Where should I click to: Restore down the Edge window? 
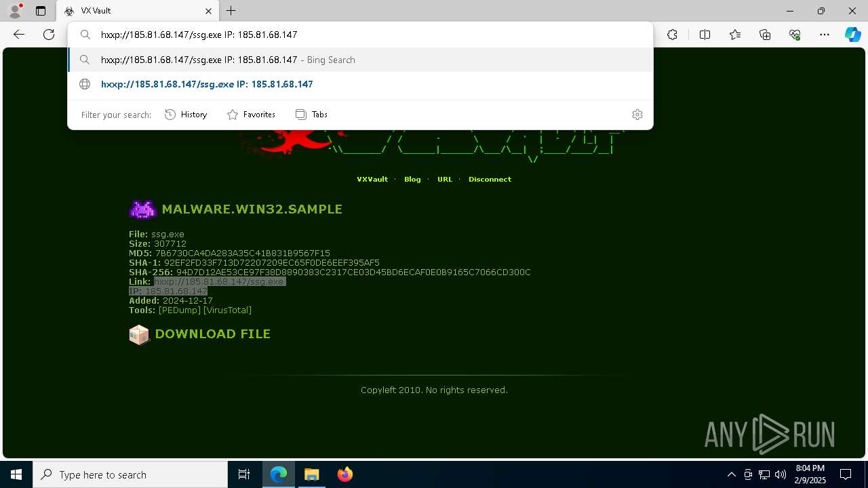pyautogui.click(x=821, y=11)
